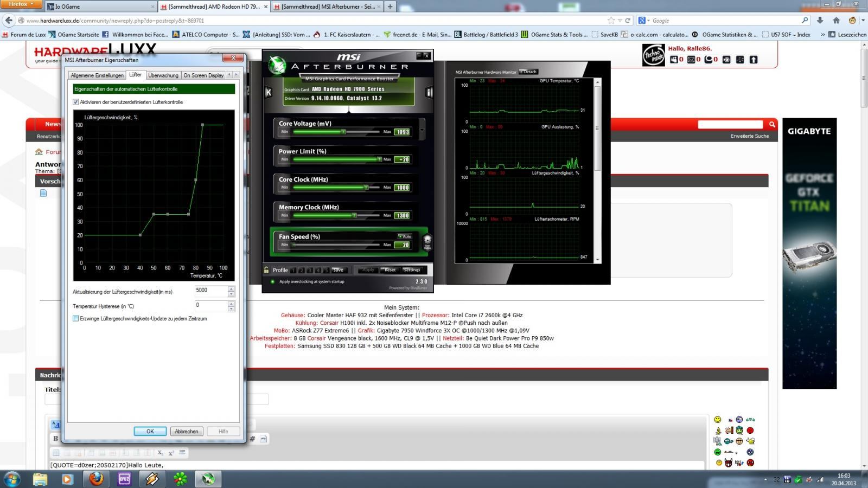Switch to the AMD Radeon HD 79 browser tab
Viewport: 868px width, 488px height.
[214, 7]
